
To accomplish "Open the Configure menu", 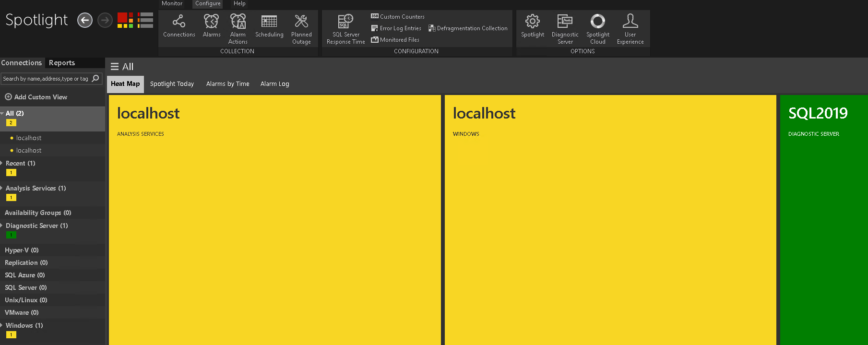I will [x=208, y=3].
